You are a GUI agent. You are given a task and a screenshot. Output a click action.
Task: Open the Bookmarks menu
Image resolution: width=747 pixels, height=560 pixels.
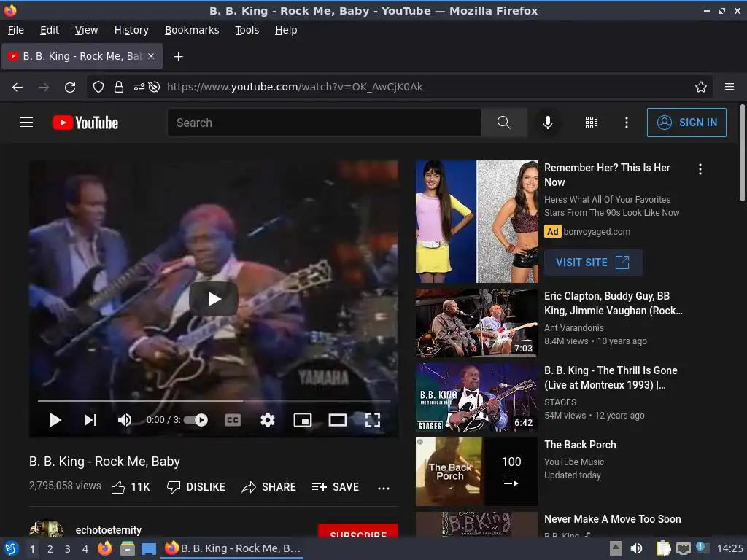pos(192,30)
